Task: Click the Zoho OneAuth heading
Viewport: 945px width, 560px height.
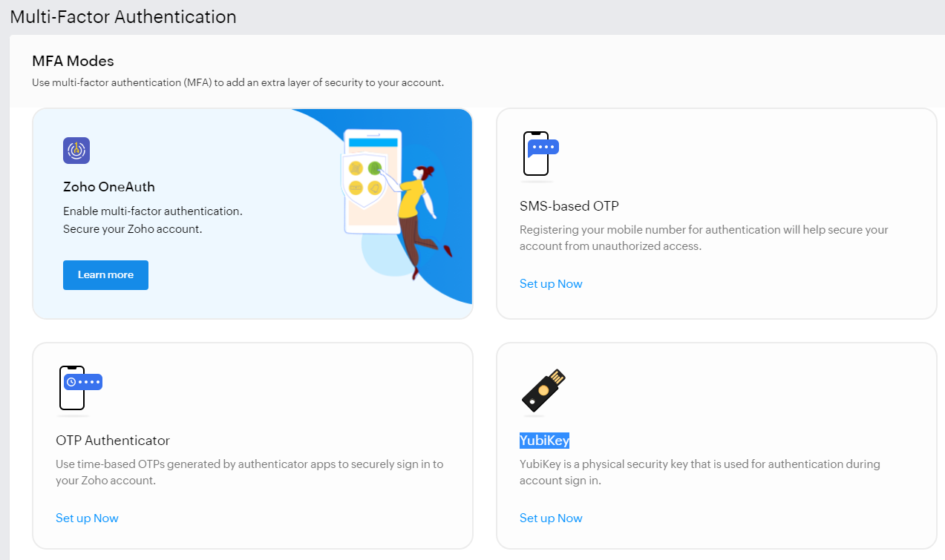Action: point(109,187)
